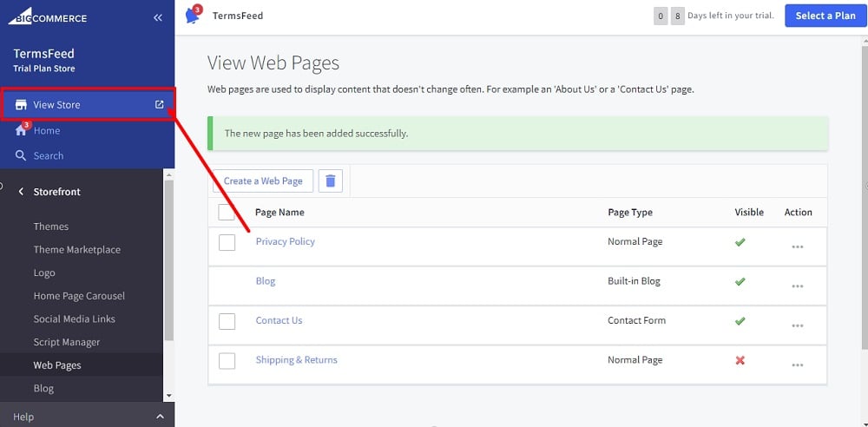Open action menu for Privacy Policy row
This screenshot has height=427, width=868.
point(797,246)
